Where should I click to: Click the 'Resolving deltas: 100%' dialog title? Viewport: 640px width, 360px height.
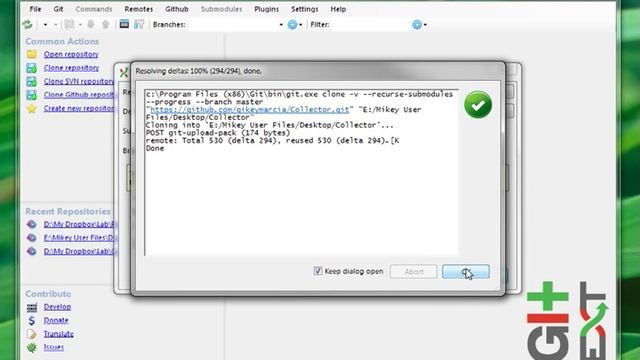(x=199, y=71)
